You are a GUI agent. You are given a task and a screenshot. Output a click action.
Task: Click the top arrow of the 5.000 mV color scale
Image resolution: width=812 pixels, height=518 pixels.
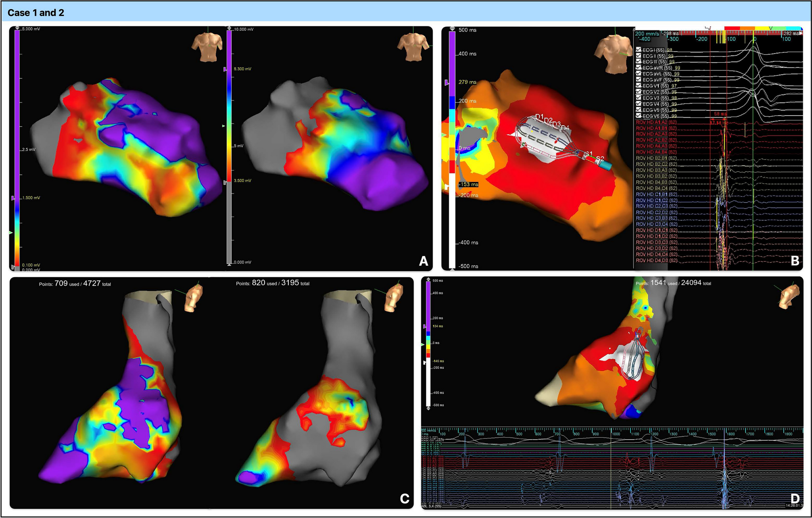click(17, 28)
